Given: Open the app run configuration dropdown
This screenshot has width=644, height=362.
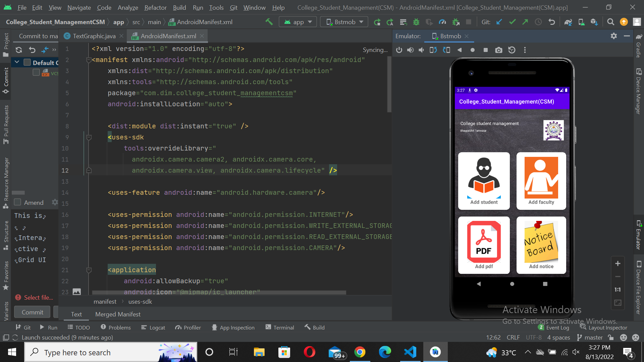Looking at the screenshot, I should (x=298, y=21).
